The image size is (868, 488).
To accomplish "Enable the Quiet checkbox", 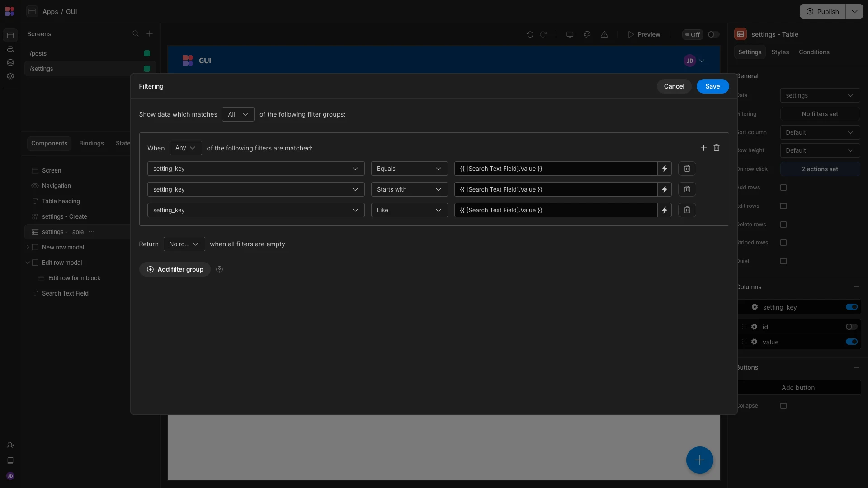I will point(783,261).
